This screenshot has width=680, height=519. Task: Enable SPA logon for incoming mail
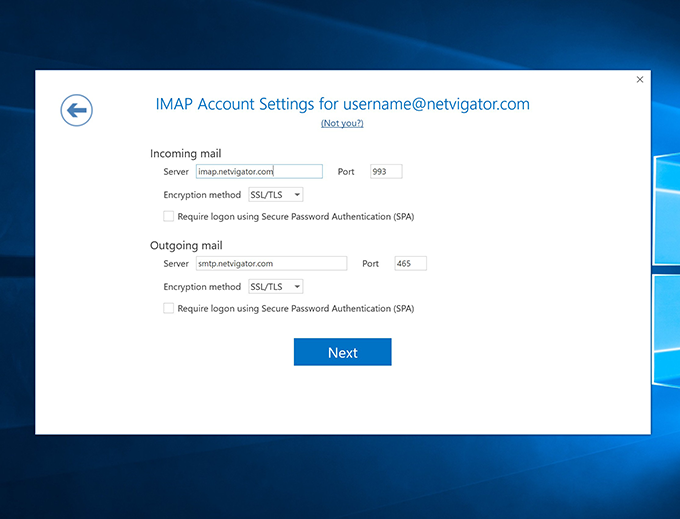point(168,216)
